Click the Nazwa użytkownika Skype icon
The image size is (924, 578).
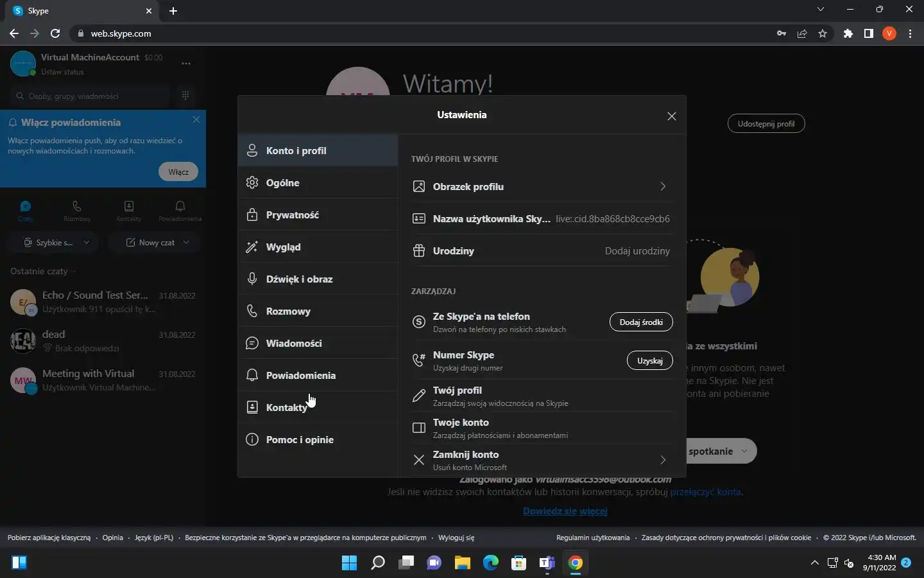(419, 218)
